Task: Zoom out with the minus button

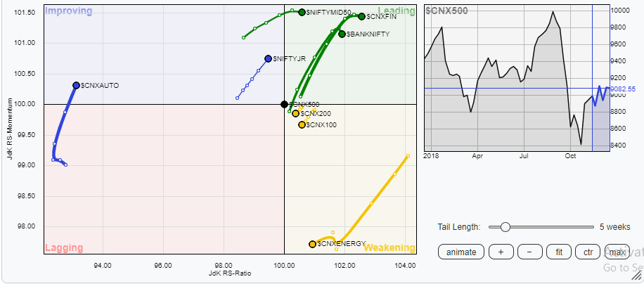Action: tap(529, 252)
